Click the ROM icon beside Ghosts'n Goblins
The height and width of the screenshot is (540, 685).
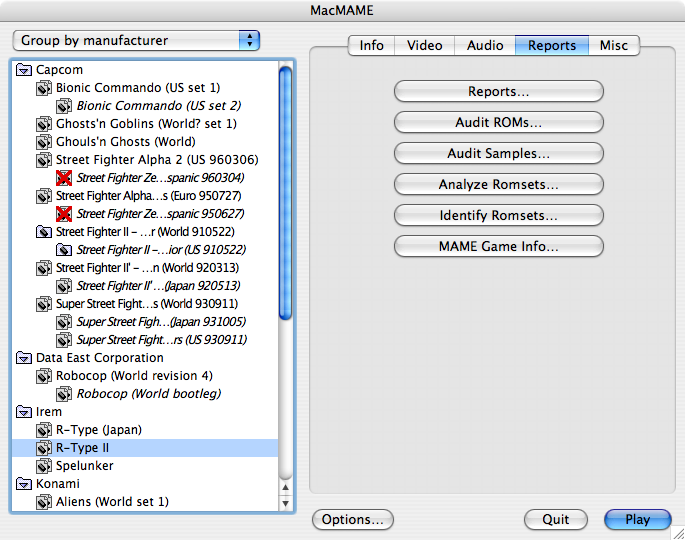point(44,124)
